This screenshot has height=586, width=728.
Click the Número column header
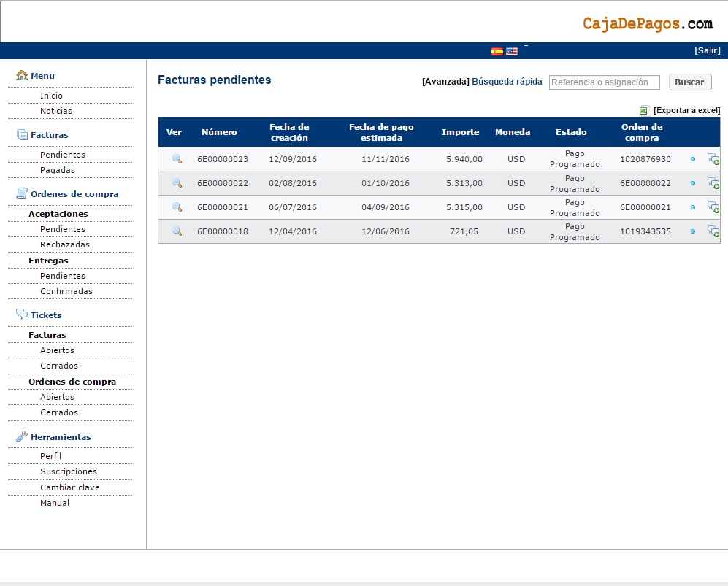219,132
